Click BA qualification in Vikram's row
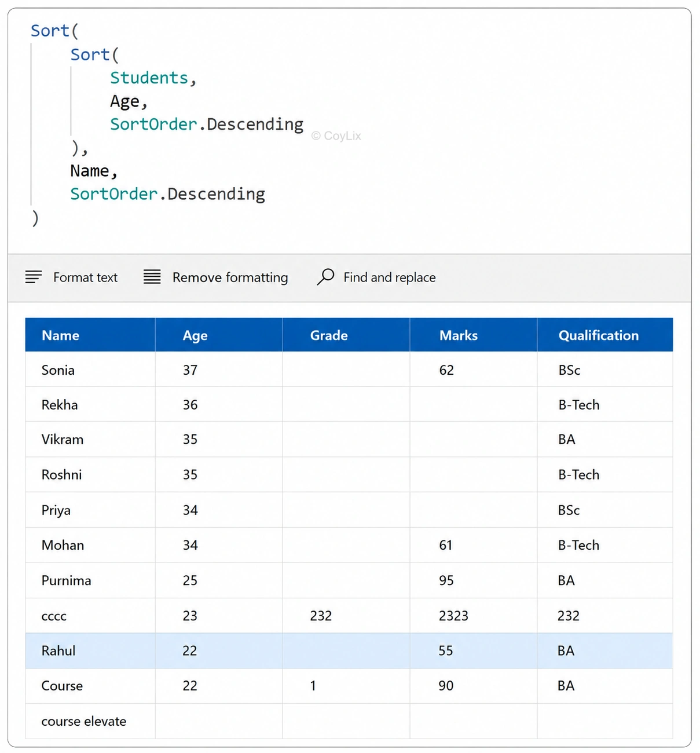This screenshot has width=700, height=753. coord(567,440)
